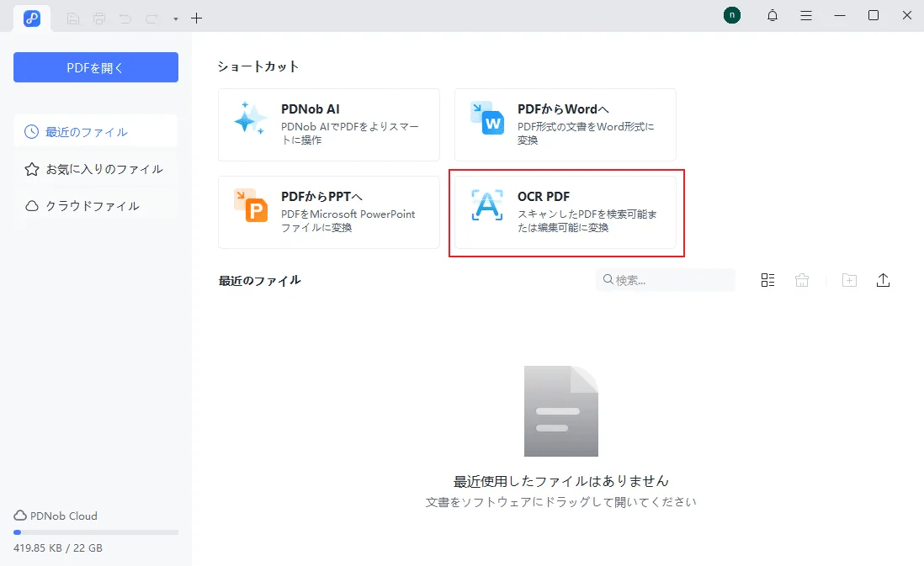Open the hamburger menu

806,15
